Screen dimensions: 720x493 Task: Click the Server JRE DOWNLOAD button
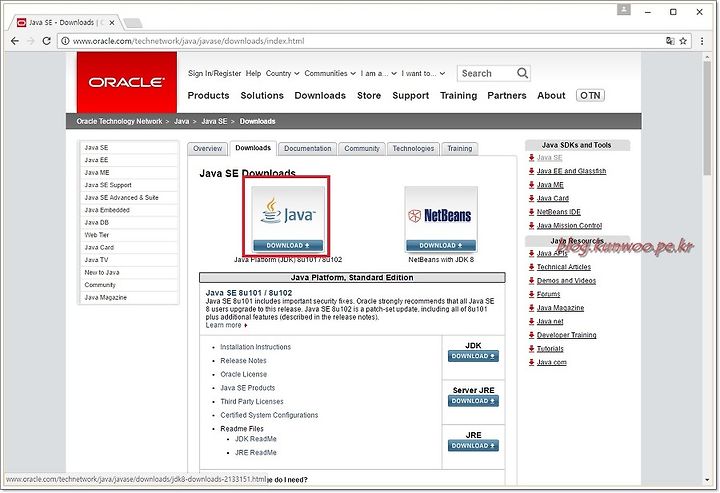click(473, 401)
